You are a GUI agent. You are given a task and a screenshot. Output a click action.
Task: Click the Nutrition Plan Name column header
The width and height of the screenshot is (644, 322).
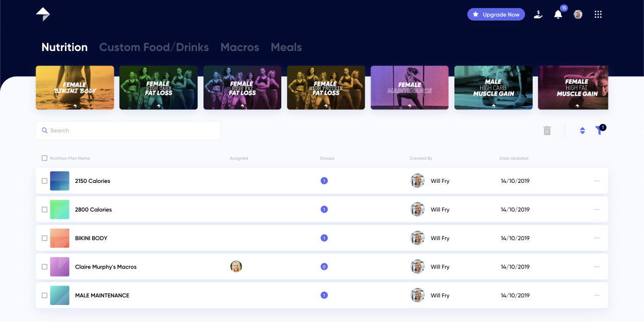coord(70,158)
